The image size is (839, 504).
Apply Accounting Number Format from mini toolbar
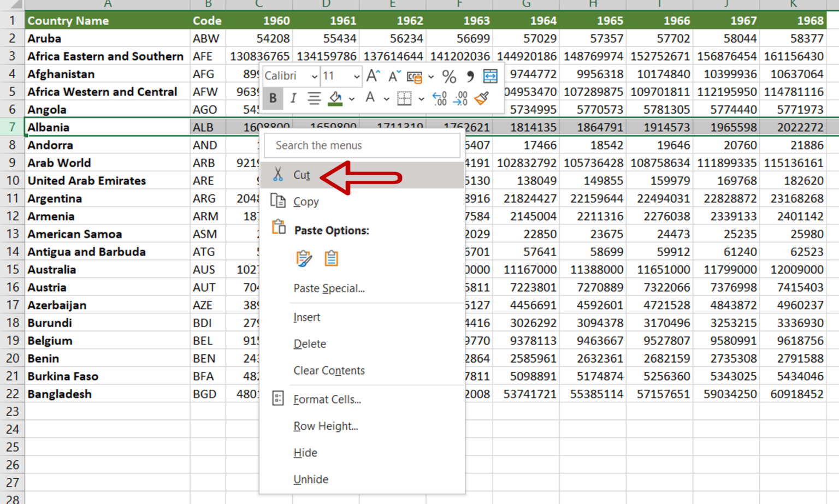pyautogui.click(x=415, y=76)
